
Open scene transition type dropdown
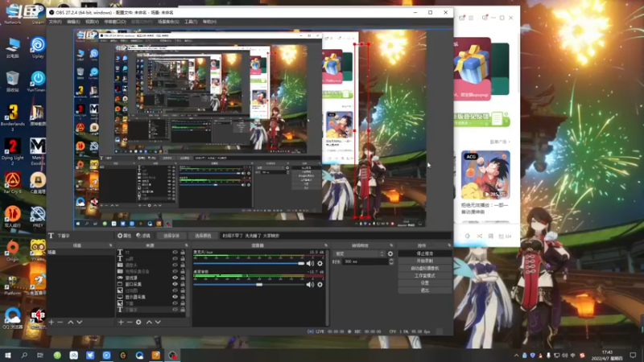pyautogui.click(x=359, y=253)
